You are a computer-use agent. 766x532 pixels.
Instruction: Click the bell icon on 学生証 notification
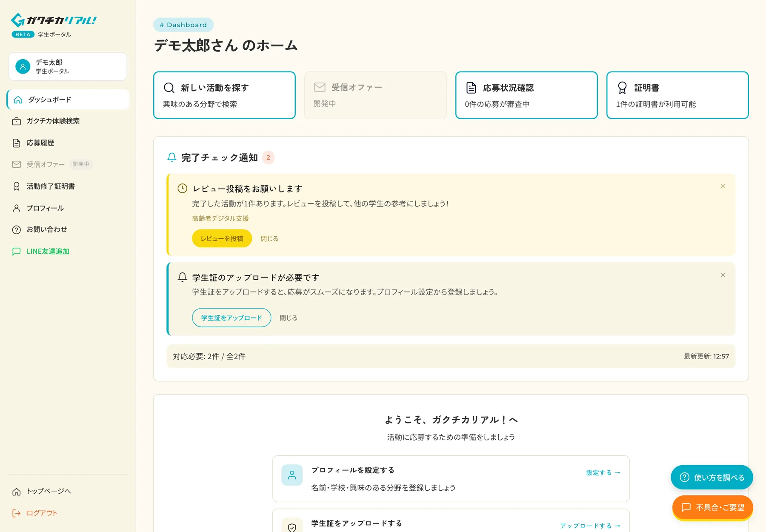pyautogui.click(x=182, y=277)
